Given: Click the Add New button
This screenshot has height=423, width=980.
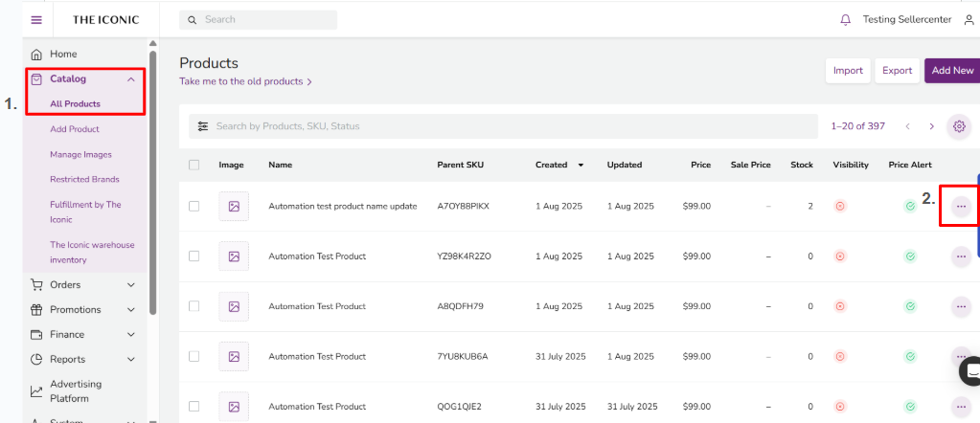Looking at the screenshot, I should coord(951,71).
